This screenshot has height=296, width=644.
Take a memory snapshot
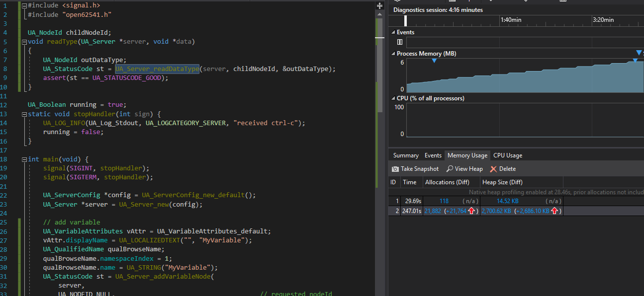point(415,169)
